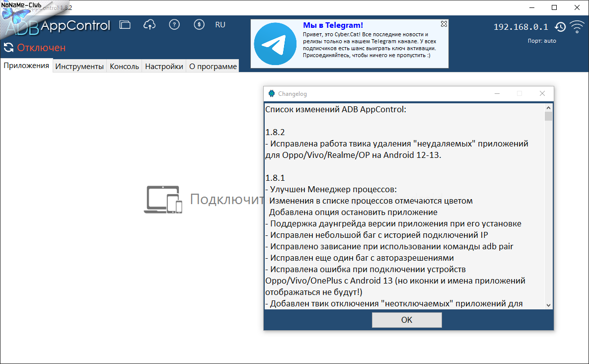
Task: Minimize the ADB AppControl main window
Action: pos(532,7)
